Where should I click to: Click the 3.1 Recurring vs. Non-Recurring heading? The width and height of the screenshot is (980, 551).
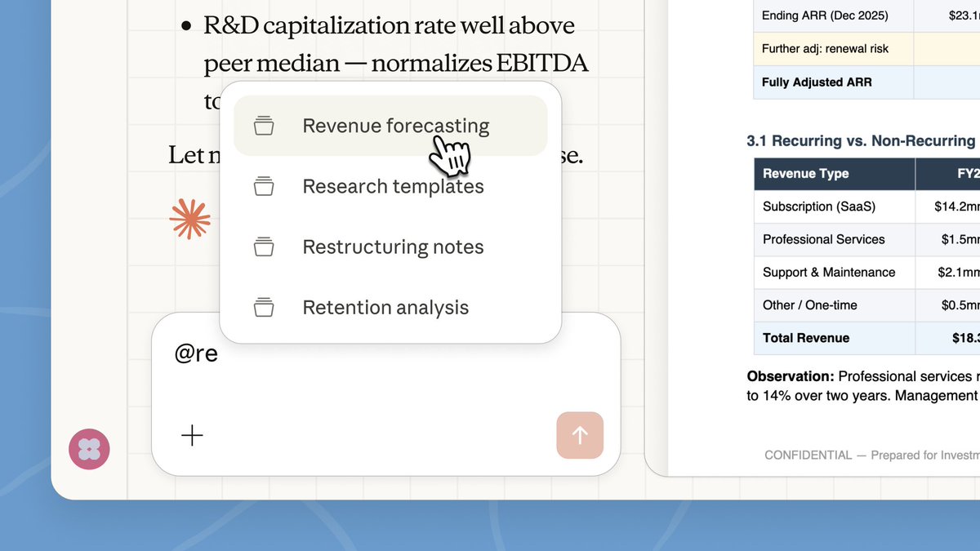point(856,140)
